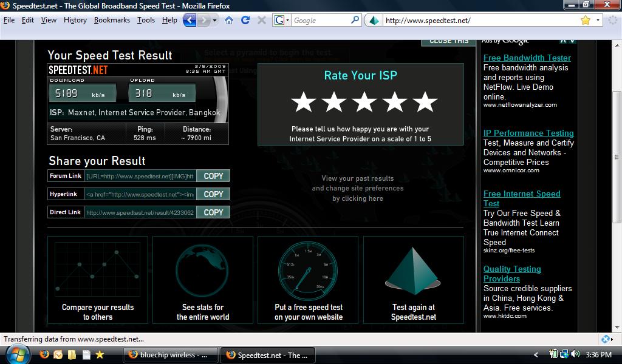Open the Windows Start orb
The image size is (622, 364).
18,354
